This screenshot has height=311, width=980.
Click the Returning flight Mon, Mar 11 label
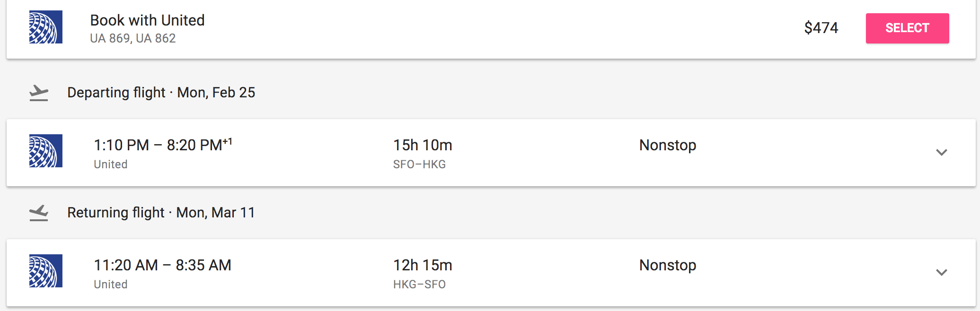[161, 213]
